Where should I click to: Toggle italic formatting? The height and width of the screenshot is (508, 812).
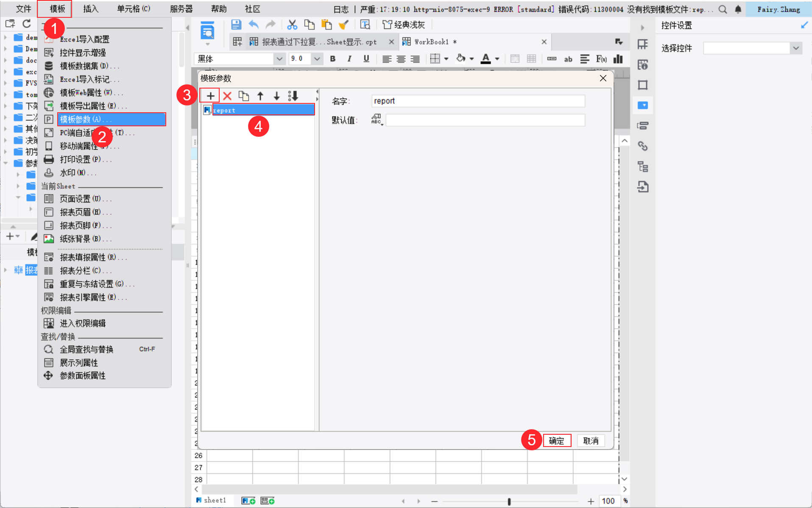tap(349, 59)
